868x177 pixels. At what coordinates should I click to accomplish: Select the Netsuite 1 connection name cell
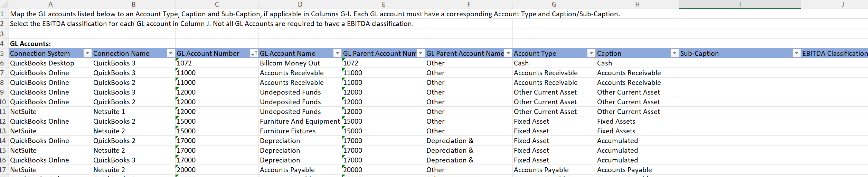[x=109, y=112]
